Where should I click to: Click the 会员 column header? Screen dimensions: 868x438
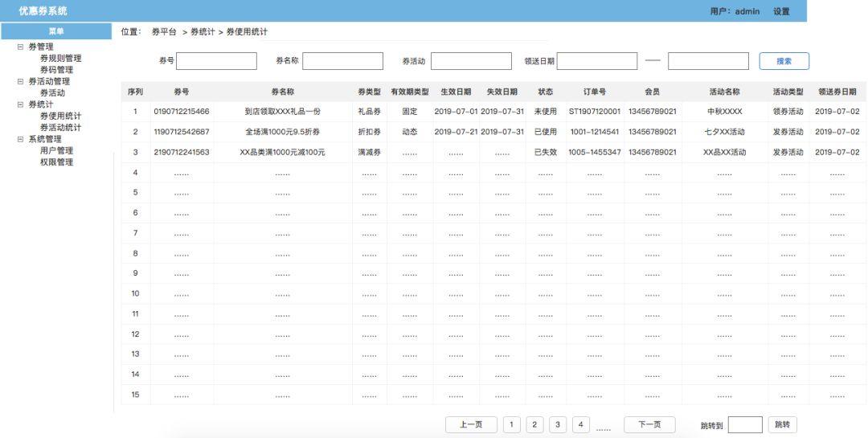click(652, 92)
